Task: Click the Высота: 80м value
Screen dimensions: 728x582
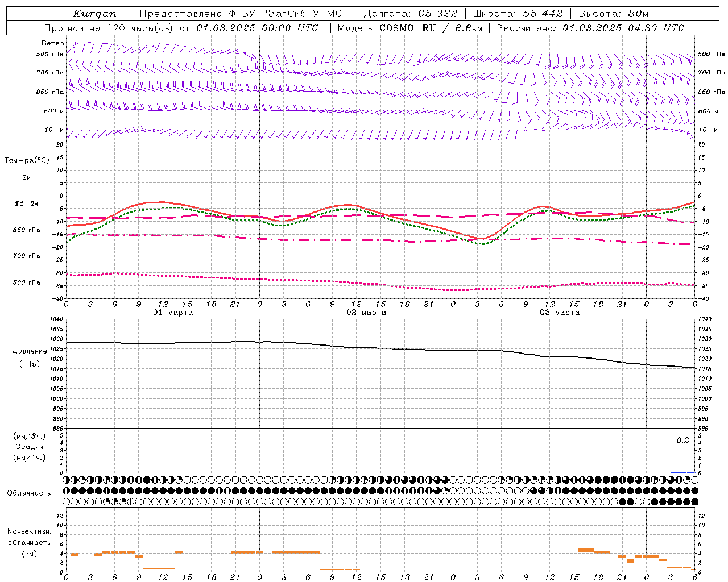Action: point(614,14)
